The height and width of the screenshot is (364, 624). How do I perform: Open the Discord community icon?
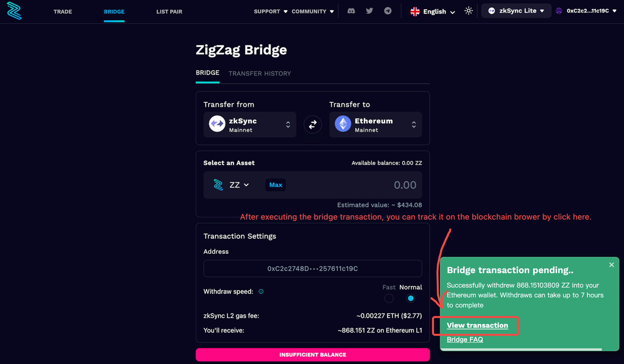(351, 11)
